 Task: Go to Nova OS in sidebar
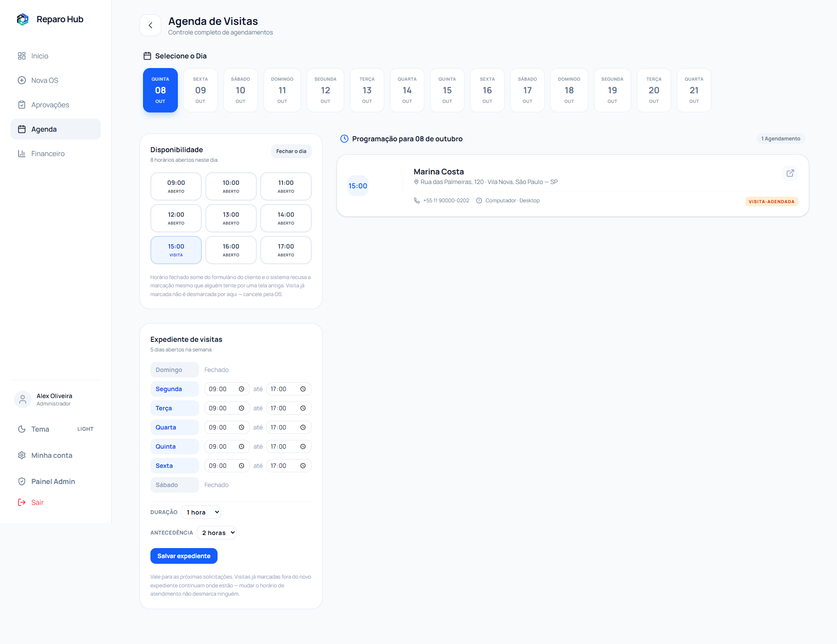click(55, 80)
